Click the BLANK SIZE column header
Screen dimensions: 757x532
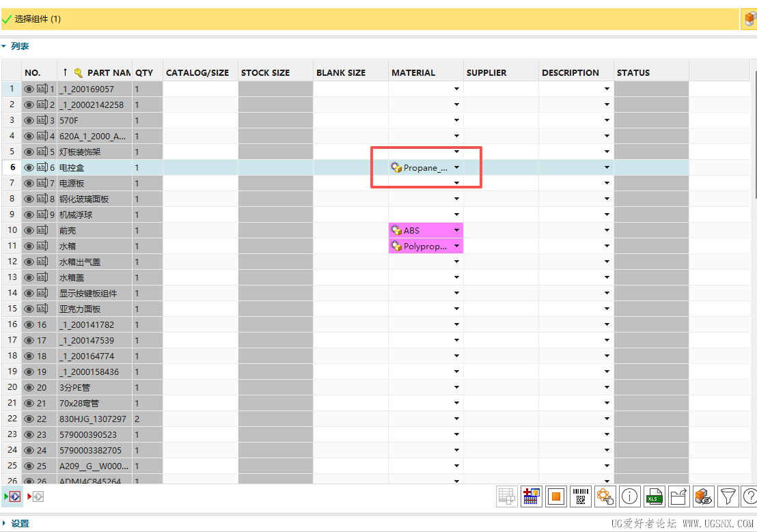[x=351, y=73]
